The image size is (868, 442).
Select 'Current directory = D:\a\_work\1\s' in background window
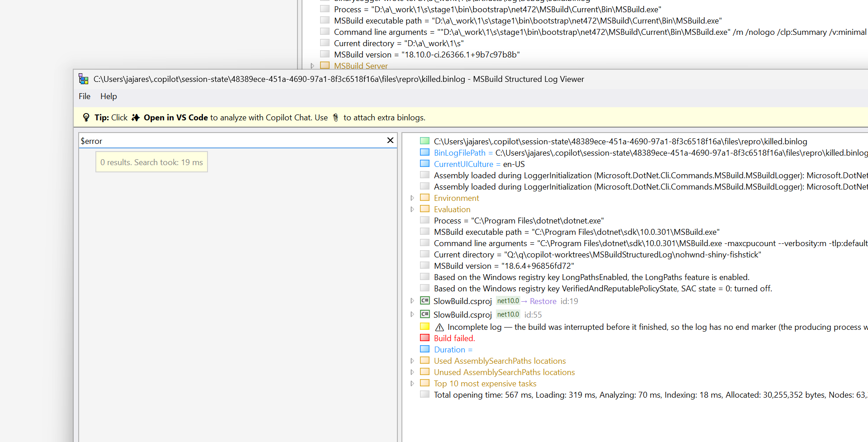point(399,43)
